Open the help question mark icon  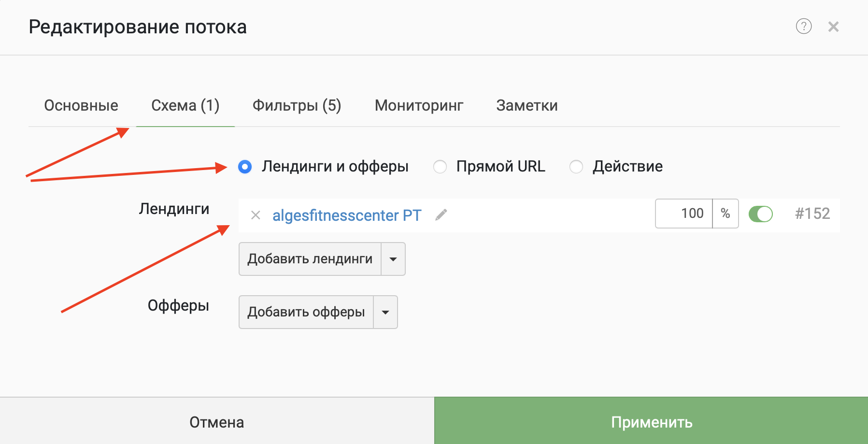803,26
